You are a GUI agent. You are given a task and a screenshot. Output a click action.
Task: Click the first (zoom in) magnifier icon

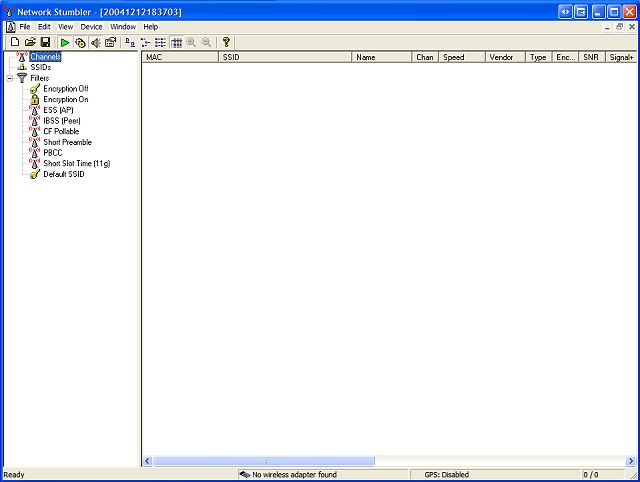[191, 42]
